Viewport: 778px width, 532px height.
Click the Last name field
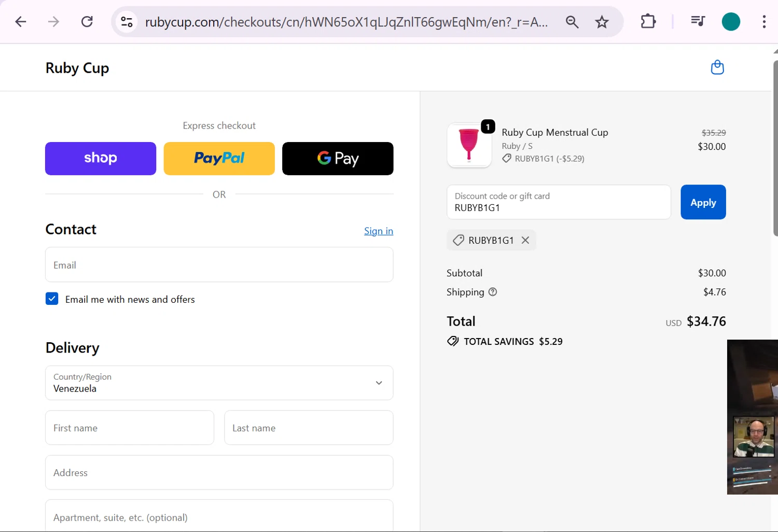pyautogui.click(x=309, y=428)
